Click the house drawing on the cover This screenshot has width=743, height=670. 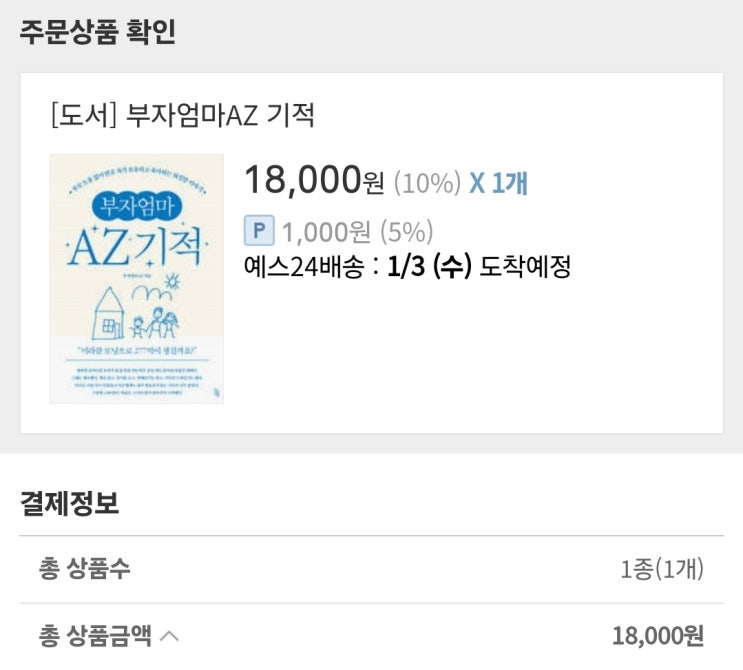110,312
